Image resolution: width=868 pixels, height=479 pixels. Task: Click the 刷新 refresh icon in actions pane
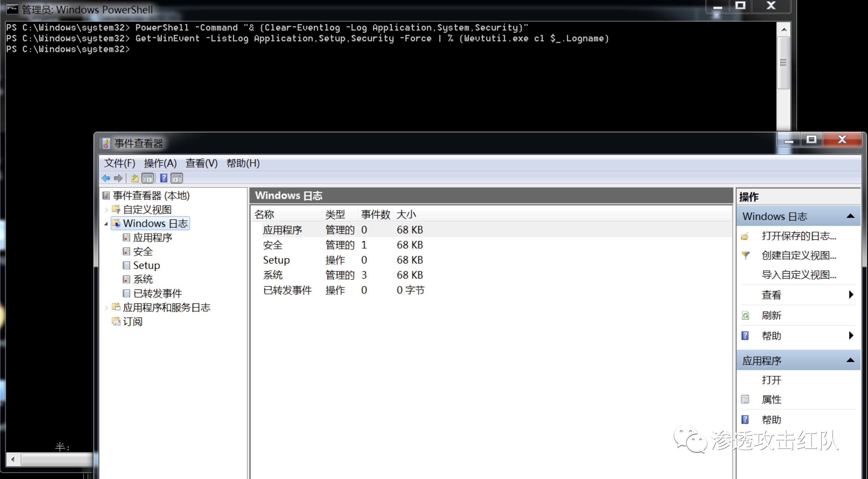(745, 316)
